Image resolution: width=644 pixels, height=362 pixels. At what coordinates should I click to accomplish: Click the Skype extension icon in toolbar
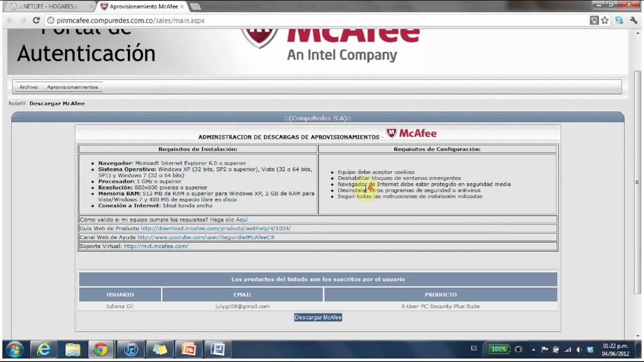click(x=619, y=21)
